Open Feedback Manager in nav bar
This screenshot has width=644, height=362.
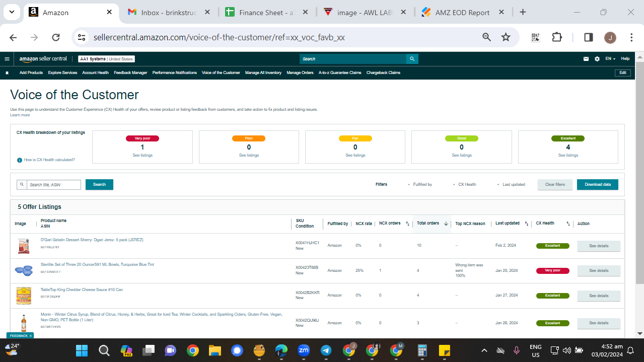[130, 73]
